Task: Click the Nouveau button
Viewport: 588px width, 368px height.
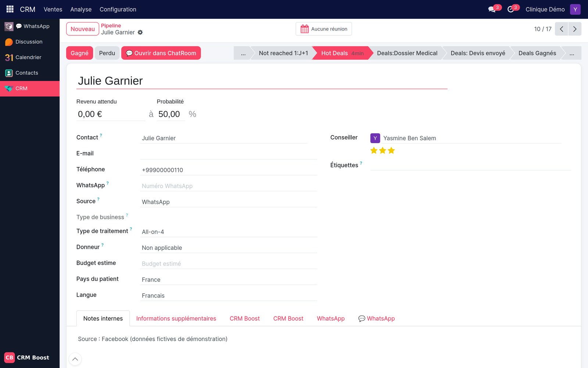Action: (x=83, y=29)
